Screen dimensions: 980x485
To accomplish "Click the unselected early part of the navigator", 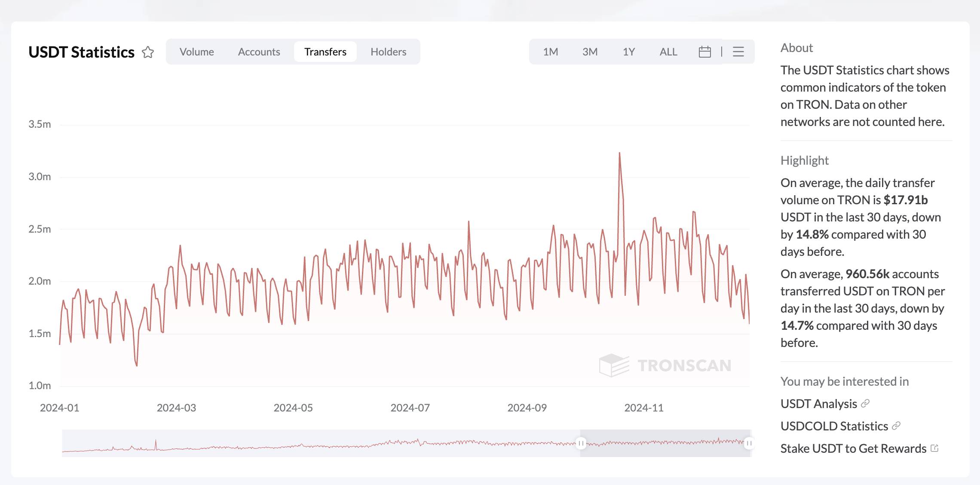I will click(321, 443).
